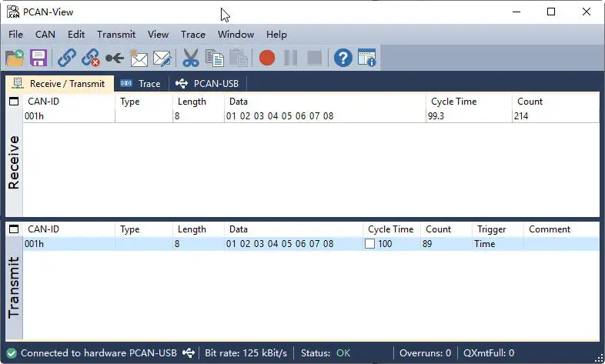This screenshot has width=605, height=364.
Task: Toggle the Receive panel collapse box
Action: click(x=14, y=102)
